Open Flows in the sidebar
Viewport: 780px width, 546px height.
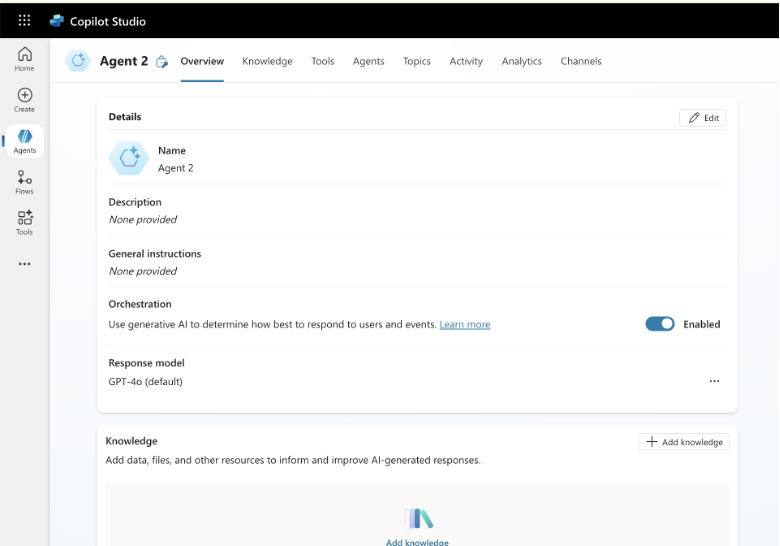24,182
